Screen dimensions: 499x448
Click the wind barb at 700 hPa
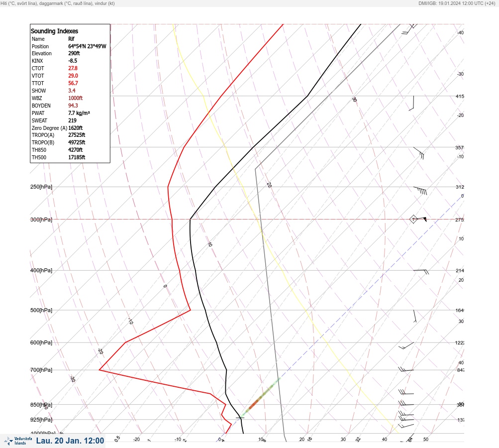[x=406, y=369]
